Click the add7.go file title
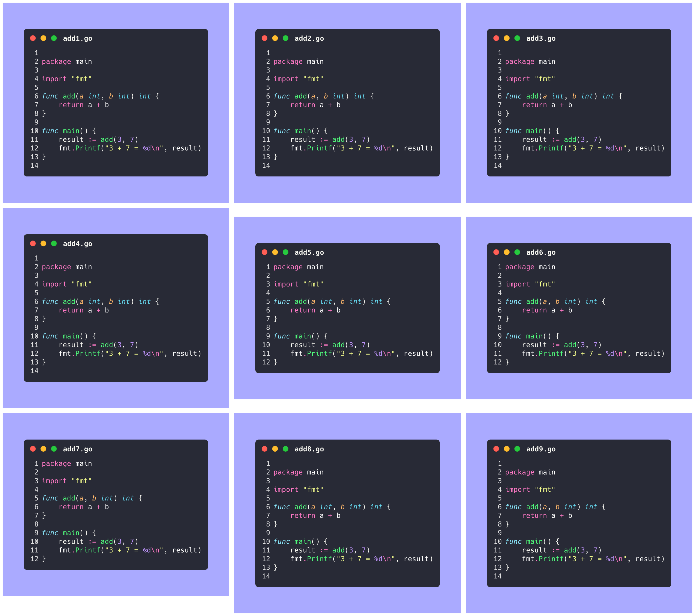The image size is (695, 616). click(77, 449)
